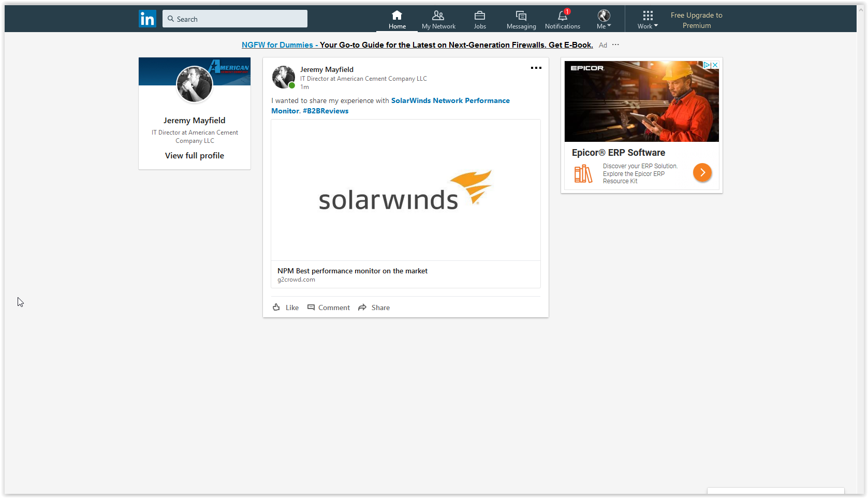Click the Search input field

click(x=235, y=19)
